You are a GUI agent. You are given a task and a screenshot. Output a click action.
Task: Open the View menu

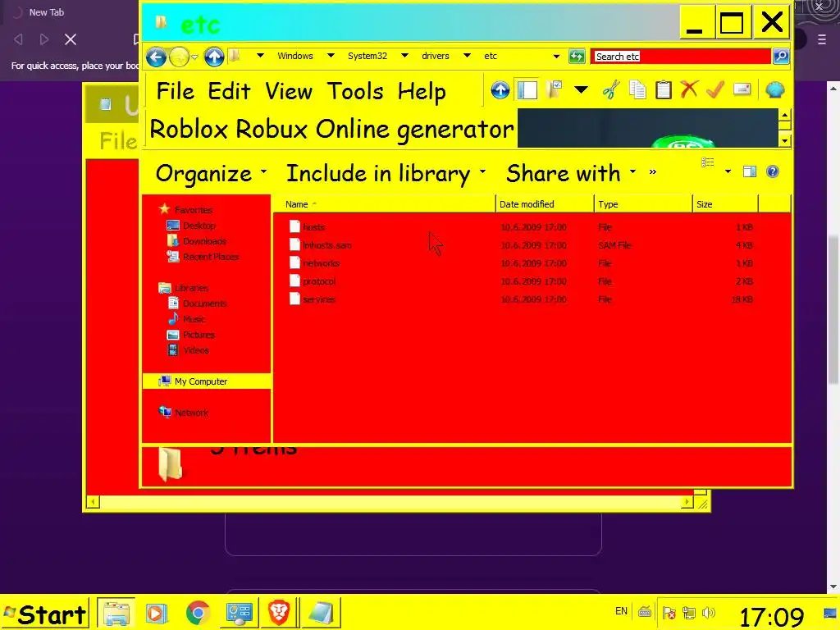point(289,91)
